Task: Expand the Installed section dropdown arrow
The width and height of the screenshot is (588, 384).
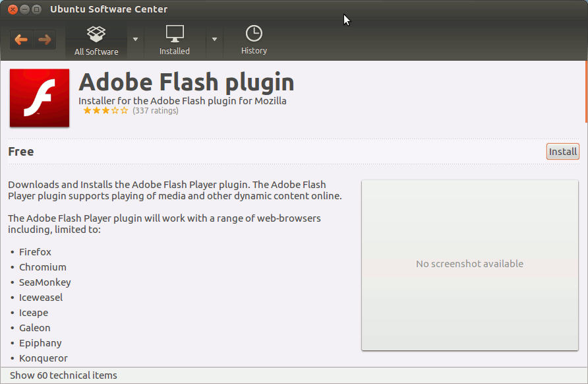Action: [x=214, y=40]
